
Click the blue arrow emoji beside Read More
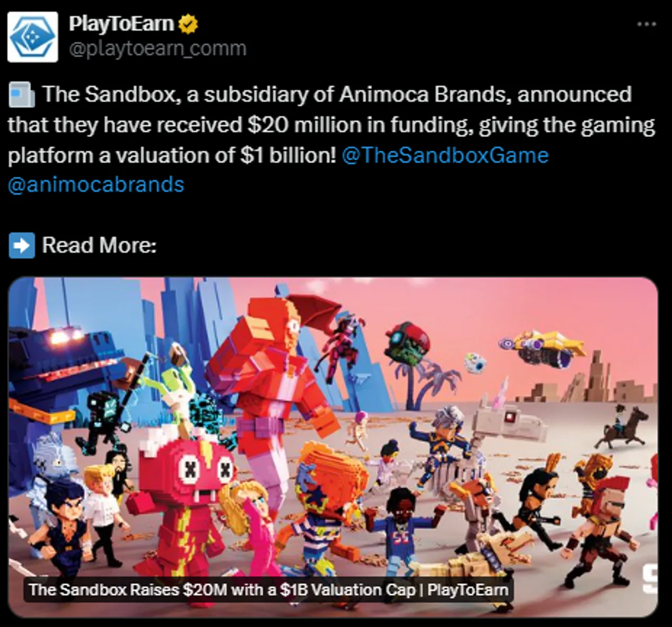coord(22,245)
